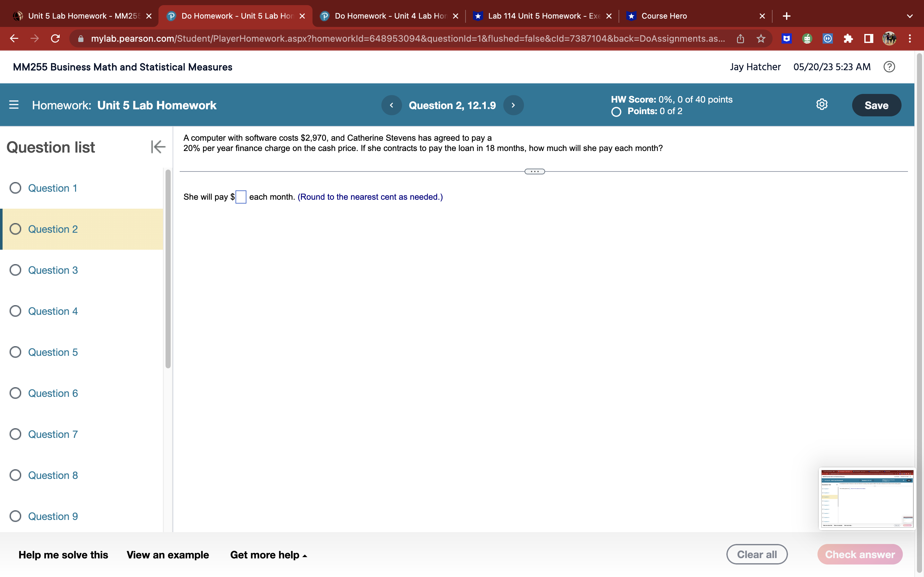Click the help question mark icon

pos(889,67)
